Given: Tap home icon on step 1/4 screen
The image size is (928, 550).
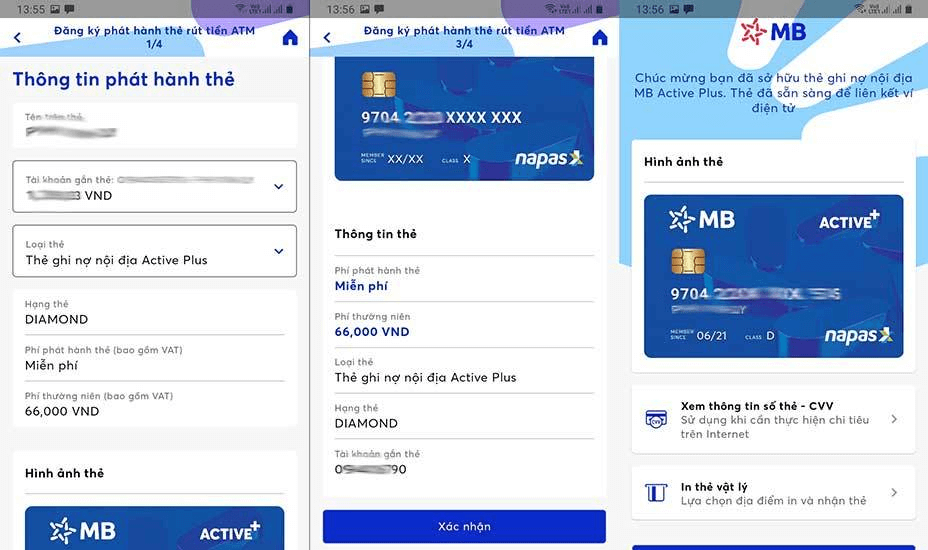Looking at the screenshot, I should pyautogui.click(x=290, y=38).
